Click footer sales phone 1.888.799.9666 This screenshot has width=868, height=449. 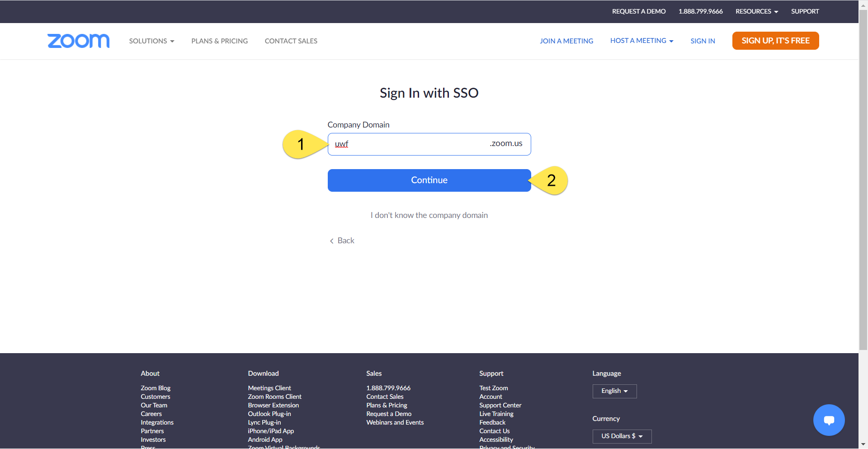[x=388, y=388]
